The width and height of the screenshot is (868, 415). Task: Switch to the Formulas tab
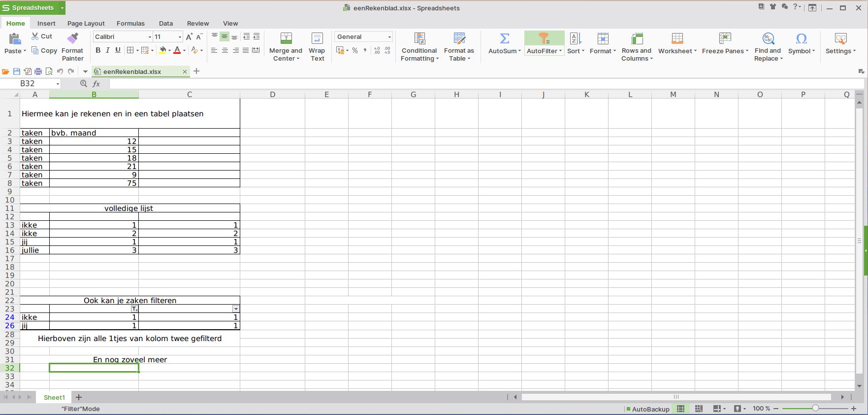tap(130, 23)
